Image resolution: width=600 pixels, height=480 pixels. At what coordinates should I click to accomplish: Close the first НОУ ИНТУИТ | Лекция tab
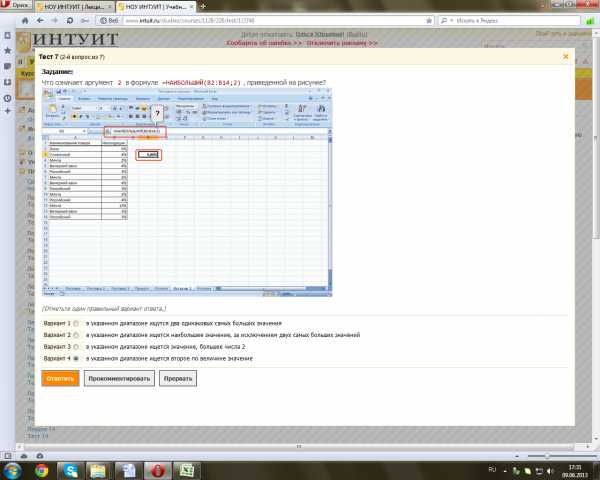[x=109, y=7]
